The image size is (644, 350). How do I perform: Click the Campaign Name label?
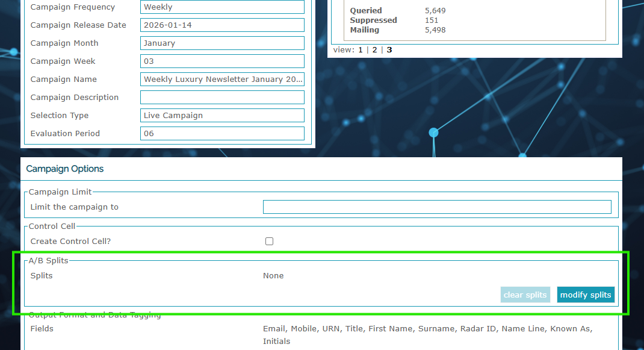click(x=64, y=80)
